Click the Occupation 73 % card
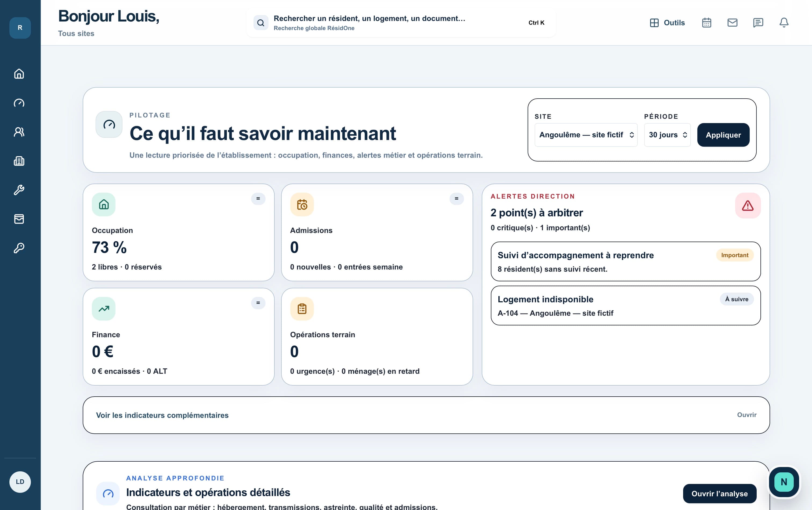Image resolution: width=812 pixels, height=510 pixels. pos(179,232)
